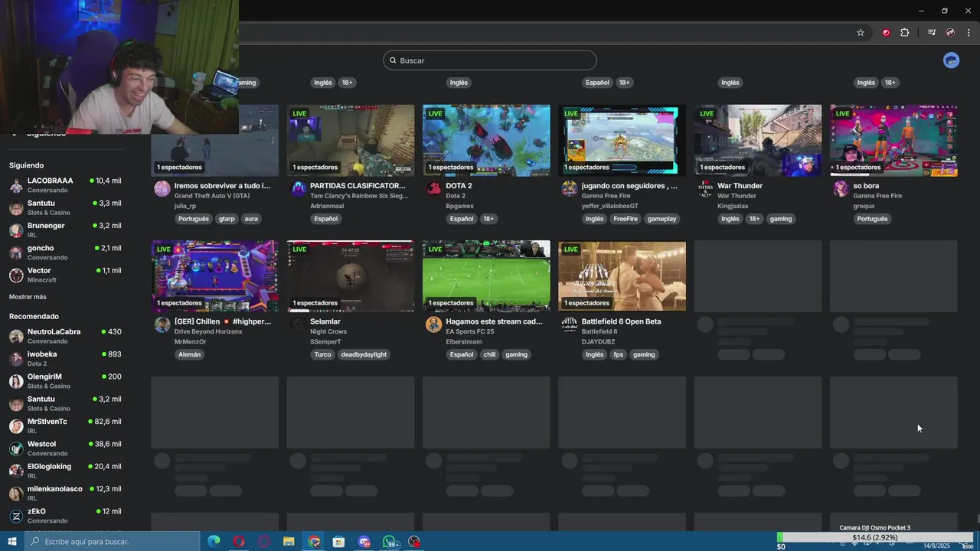The image size is (980, 551).
Task: Select Português tag under julia_rp stream
Action: pyautogui.click(x=194, y=219)
